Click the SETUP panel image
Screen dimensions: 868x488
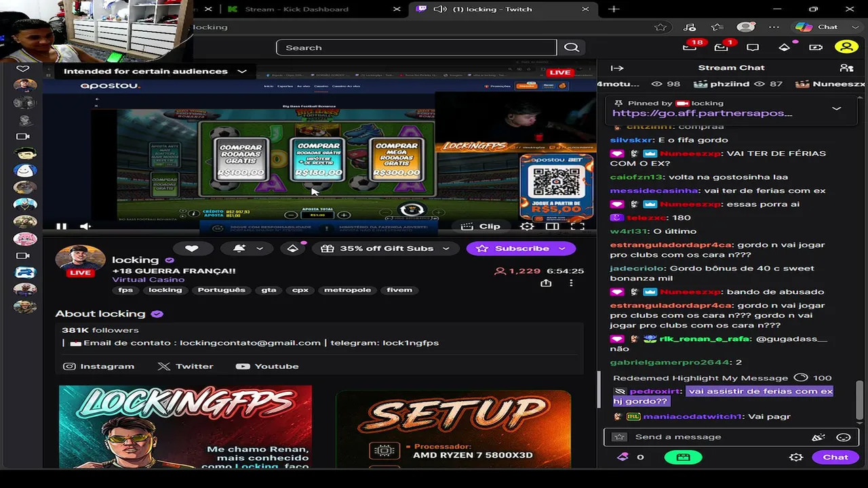click(x=453, y=429)
